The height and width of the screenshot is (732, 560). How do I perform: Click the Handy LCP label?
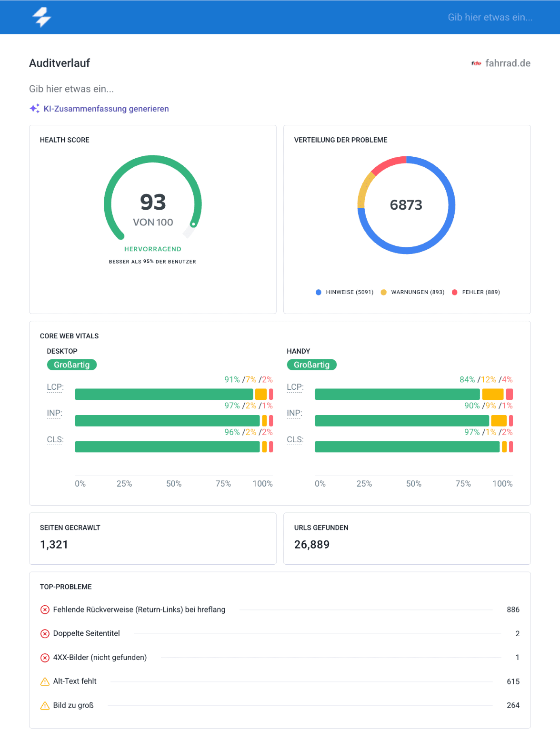coord(295,387)
